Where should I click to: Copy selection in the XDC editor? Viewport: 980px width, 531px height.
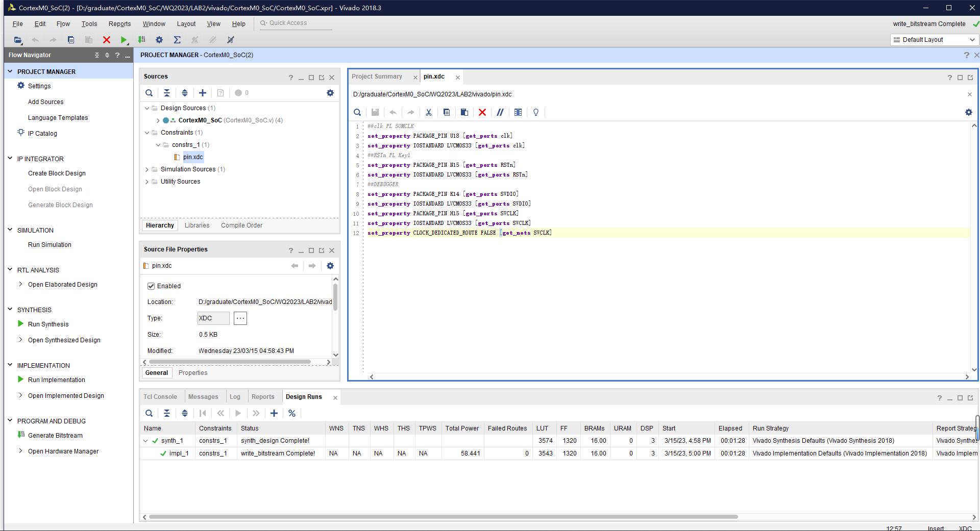coord(447,112)
